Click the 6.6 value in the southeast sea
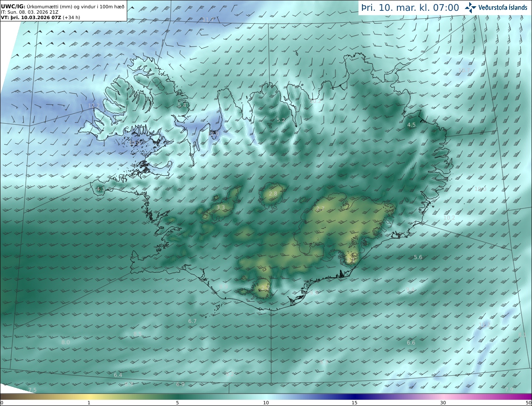The image size is (532, 406). click(411, 343)
